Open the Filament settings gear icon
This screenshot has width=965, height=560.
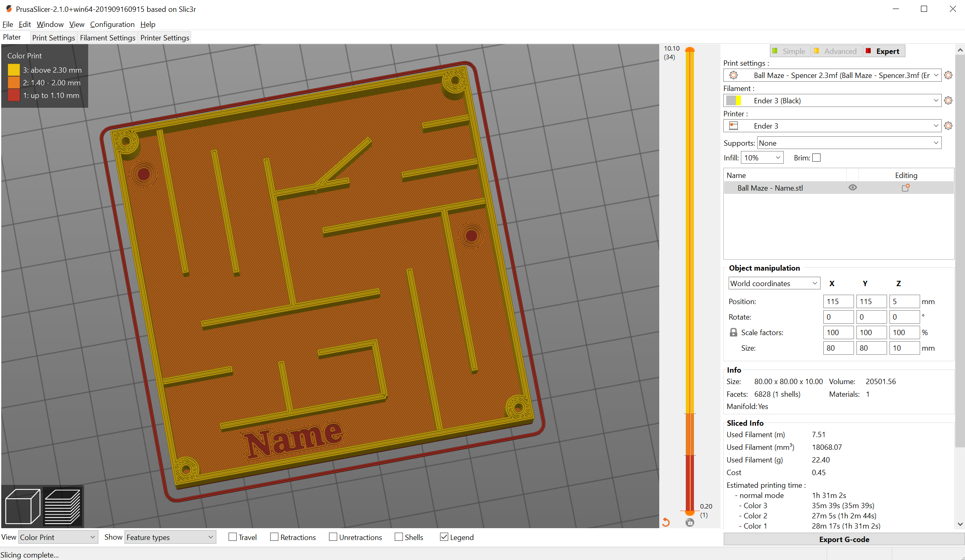coord(948,100)
